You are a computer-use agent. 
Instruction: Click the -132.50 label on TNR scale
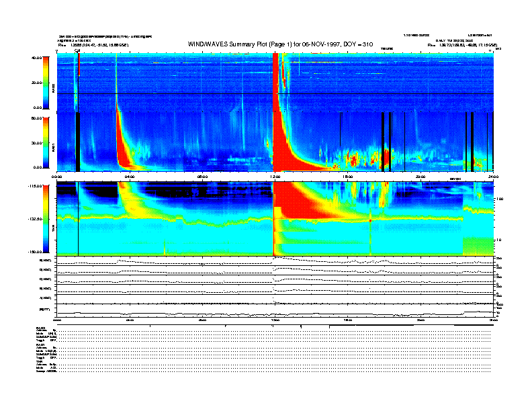point(35,219)
